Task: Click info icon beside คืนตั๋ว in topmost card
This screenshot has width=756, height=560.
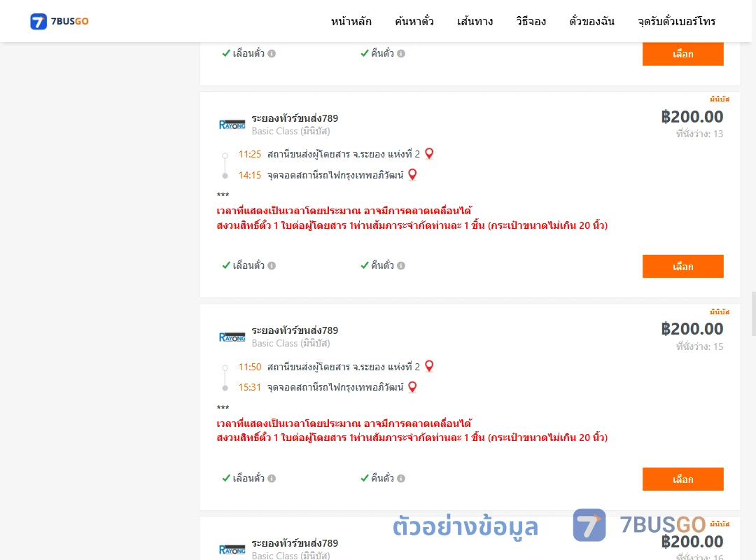Action: click(x=401, y=53)
